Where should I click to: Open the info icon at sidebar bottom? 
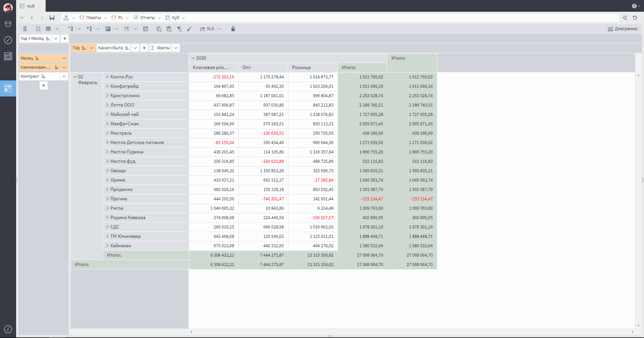(x=8, y=329)
